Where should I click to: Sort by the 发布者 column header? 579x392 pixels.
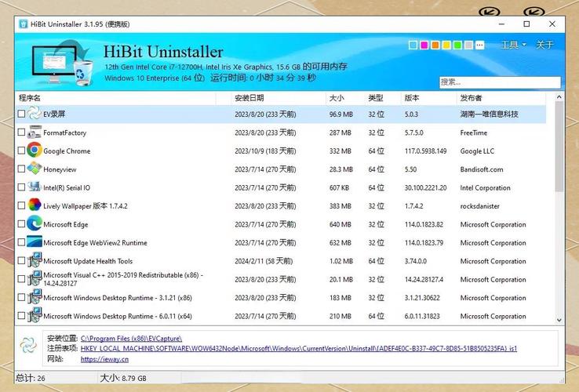tap(501, 98)
